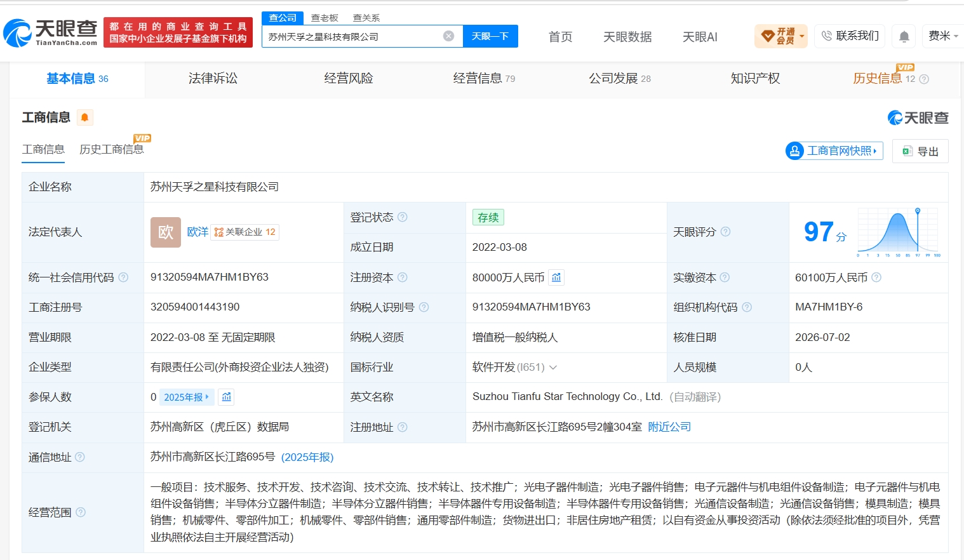The image size is (964, 560).
Task: Click help icon next to 实缴资本 label
Action: click(x=725, y=277)
